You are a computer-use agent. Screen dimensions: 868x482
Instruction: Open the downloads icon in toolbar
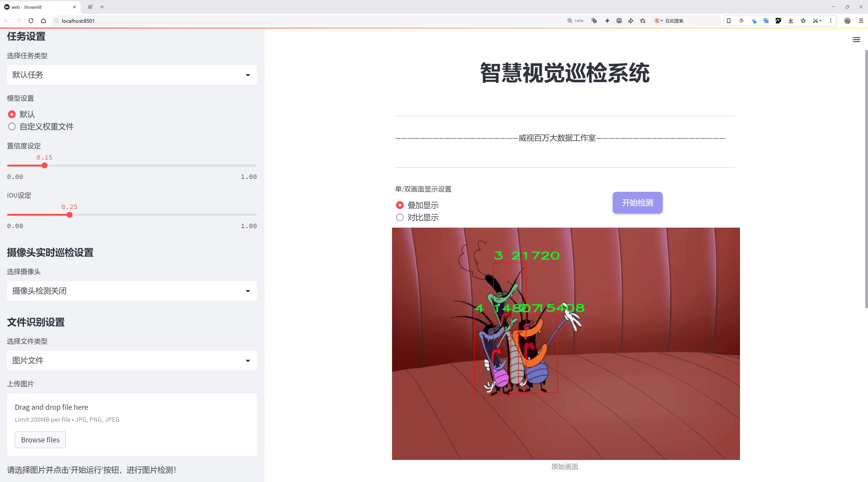pos(791,21)
